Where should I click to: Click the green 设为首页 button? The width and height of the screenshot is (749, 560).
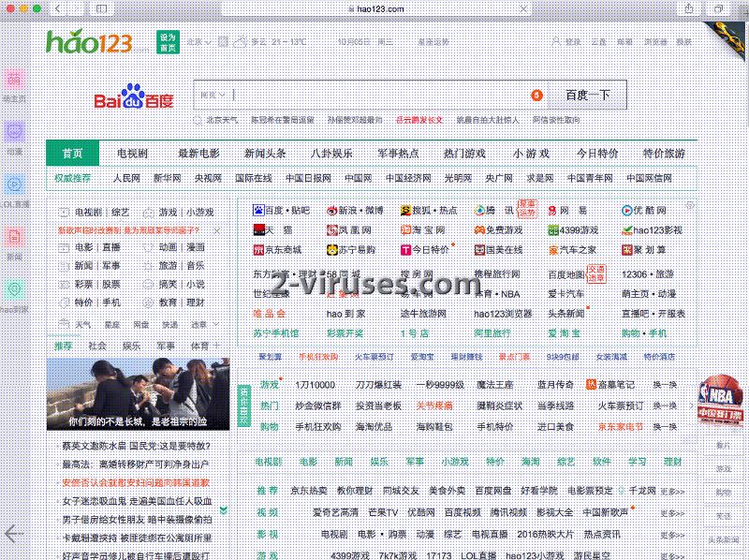(x=168, y=42)
